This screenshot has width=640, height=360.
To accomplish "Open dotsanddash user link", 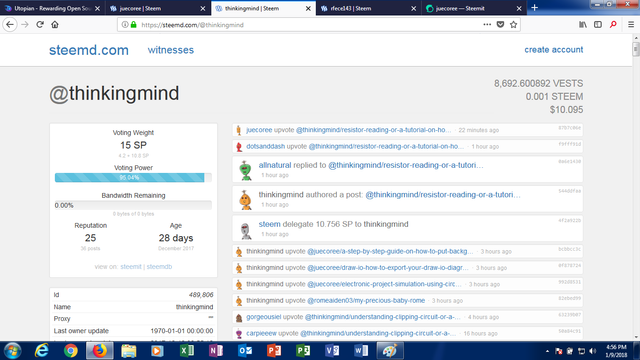I will point(265,146).
